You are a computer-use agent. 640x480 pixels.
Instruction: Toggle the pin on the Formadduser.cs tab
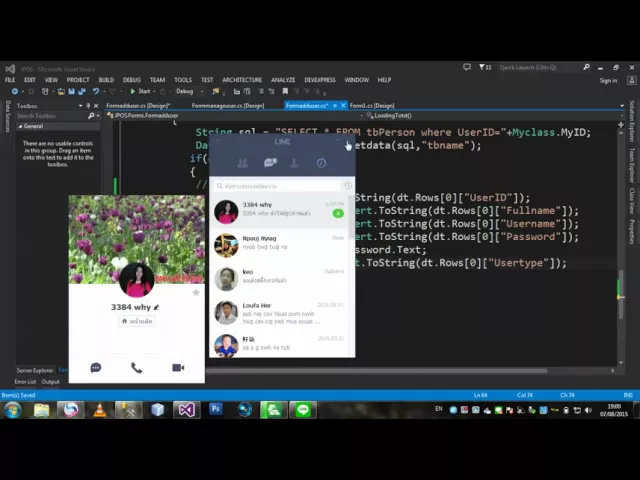coord(335,106)
